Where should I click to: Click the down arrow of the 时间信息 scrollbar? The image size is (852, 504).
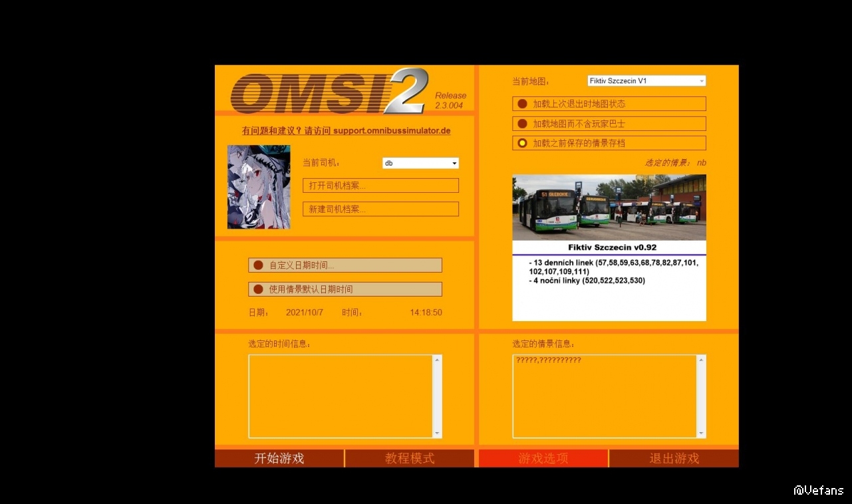(x=437, y=433)
